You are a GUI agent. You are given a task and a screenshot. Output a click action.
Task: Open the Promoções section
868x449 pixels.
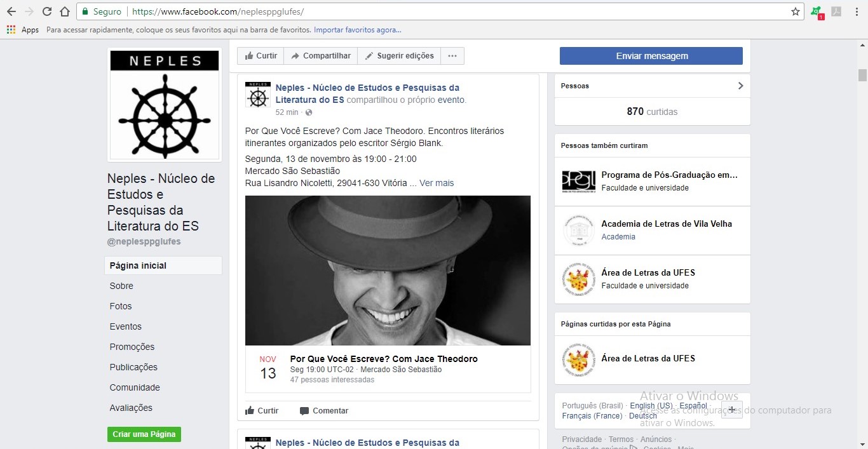pyautogui.click(x=132, y=347)
